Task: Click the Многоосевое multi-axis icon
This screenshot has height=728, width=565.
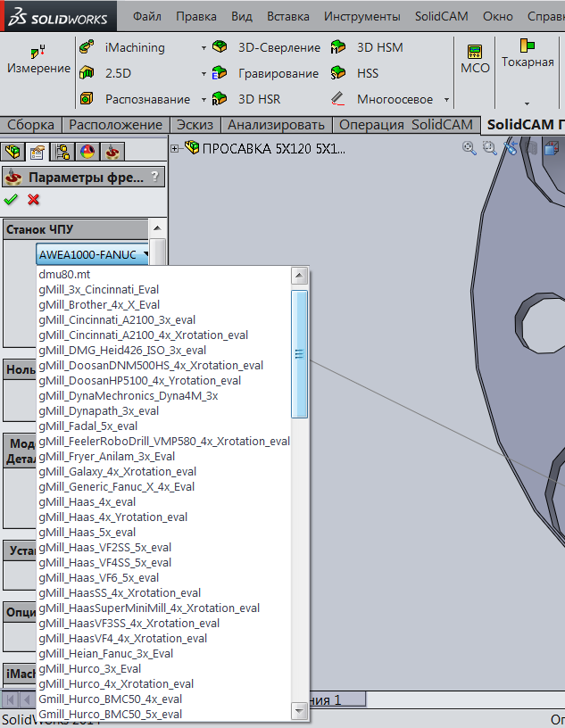Action: point(337,98)
